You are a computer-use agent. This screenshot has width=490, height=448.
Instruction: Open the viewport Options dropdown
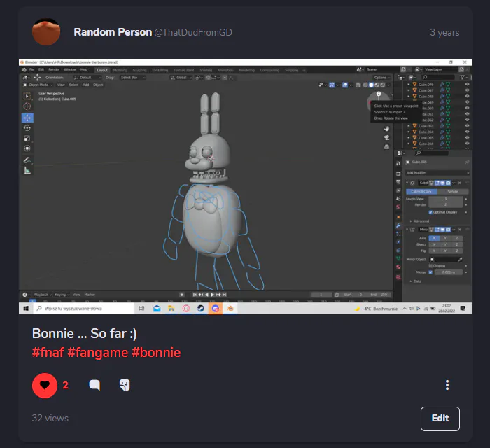tap(382, 78)
